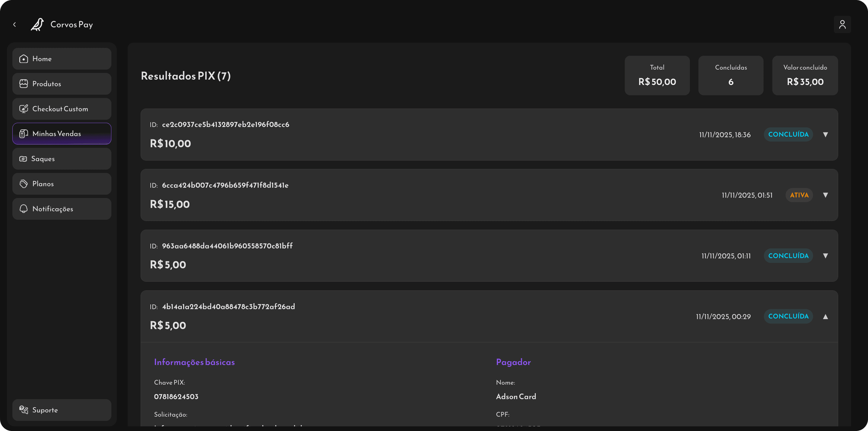Click the Corvos Pay brand name
Image resolution: width=868 pixels, height=431 pixels.
(71, 25)
